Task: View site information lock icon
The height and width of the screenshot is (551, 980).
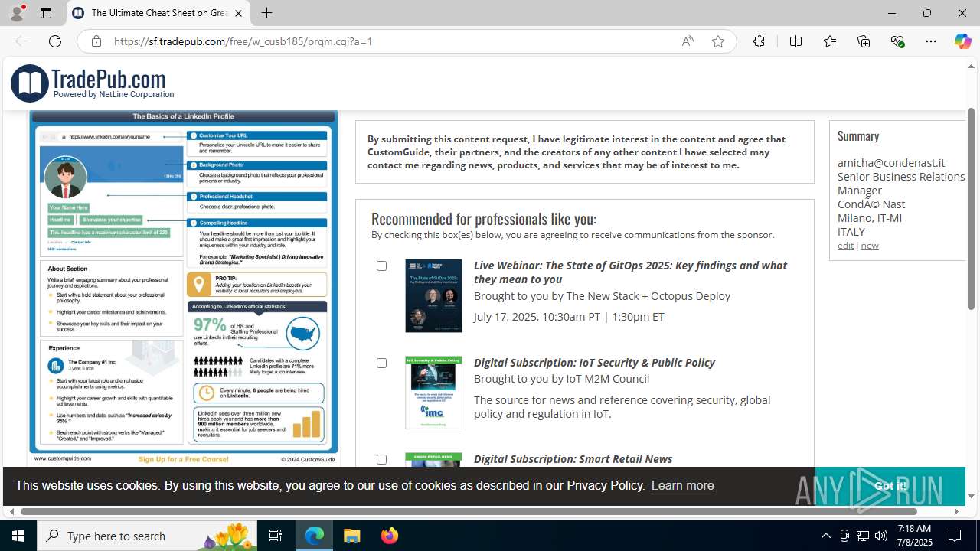Action: coord(96,41)
